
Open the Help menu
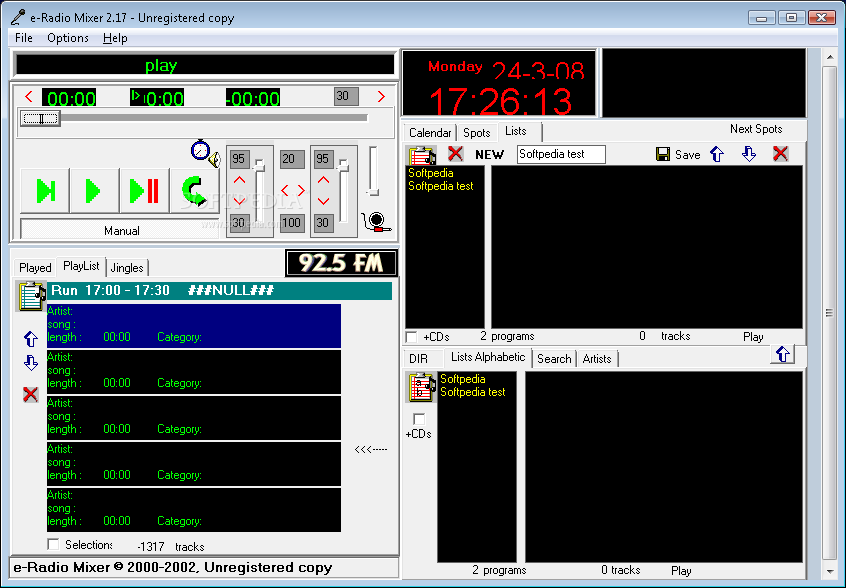pos(115,38)
